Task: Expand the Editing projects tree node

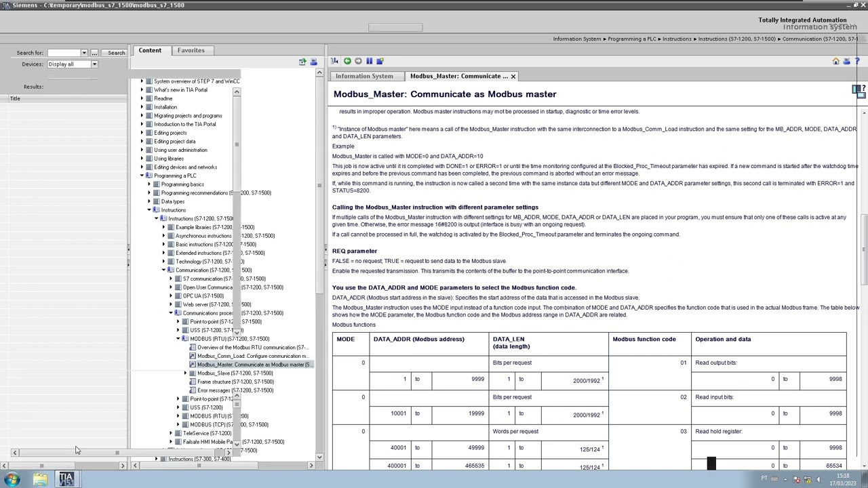Action: click(x=142, y=133)
